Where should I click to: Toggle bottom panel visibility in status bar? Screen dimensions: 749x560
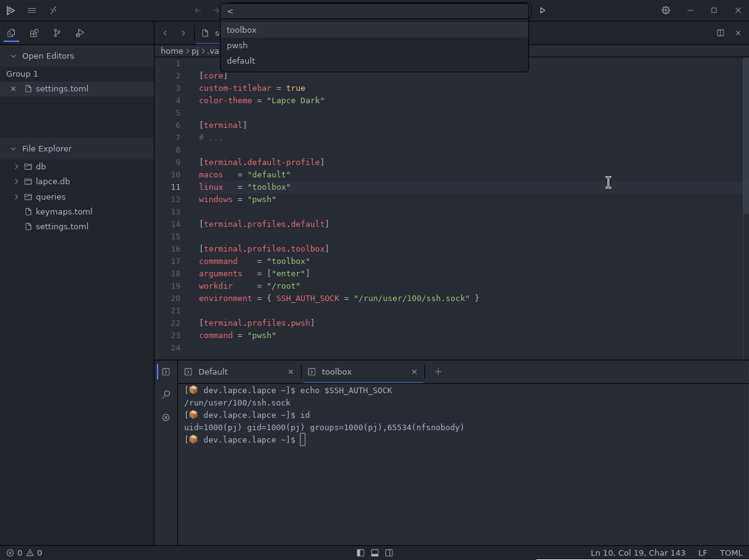pos(374,553)
